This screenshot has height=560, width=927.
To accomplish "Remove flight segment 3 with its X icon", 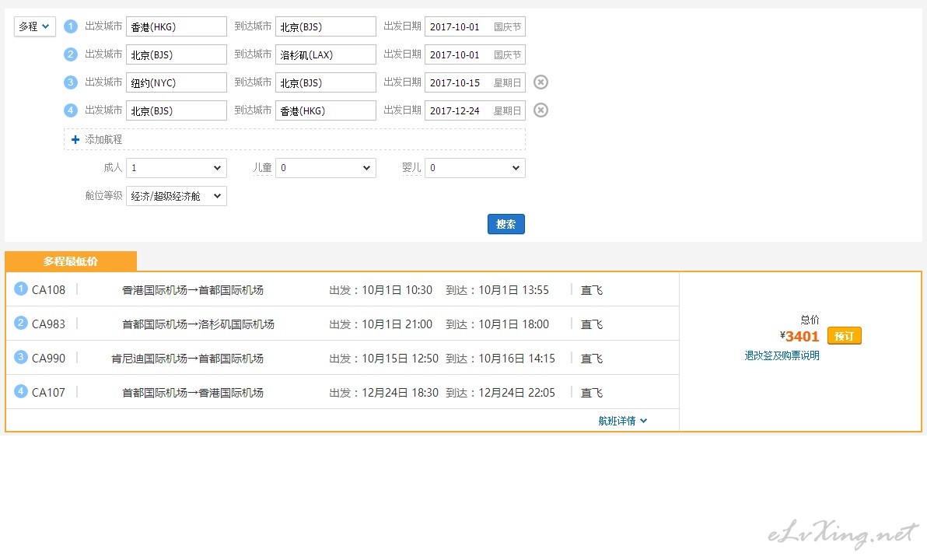I will point(540,82).
